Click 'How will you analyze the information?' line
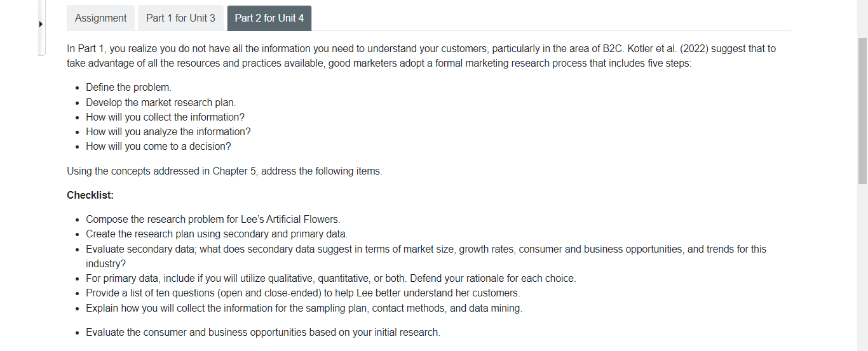Image resolution: width=868 pixels, height=351 pixels. pyautogui.click(x=168, y=131)
